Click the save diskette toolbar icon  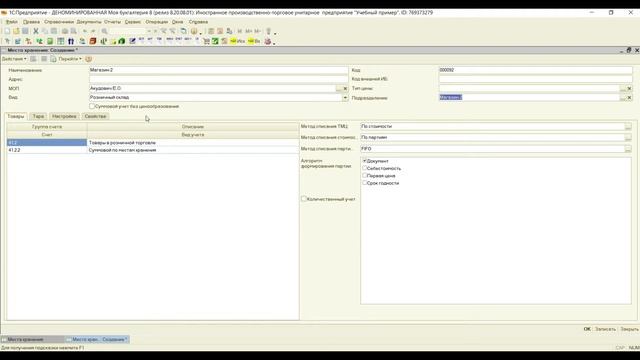[x=25, y=31]
